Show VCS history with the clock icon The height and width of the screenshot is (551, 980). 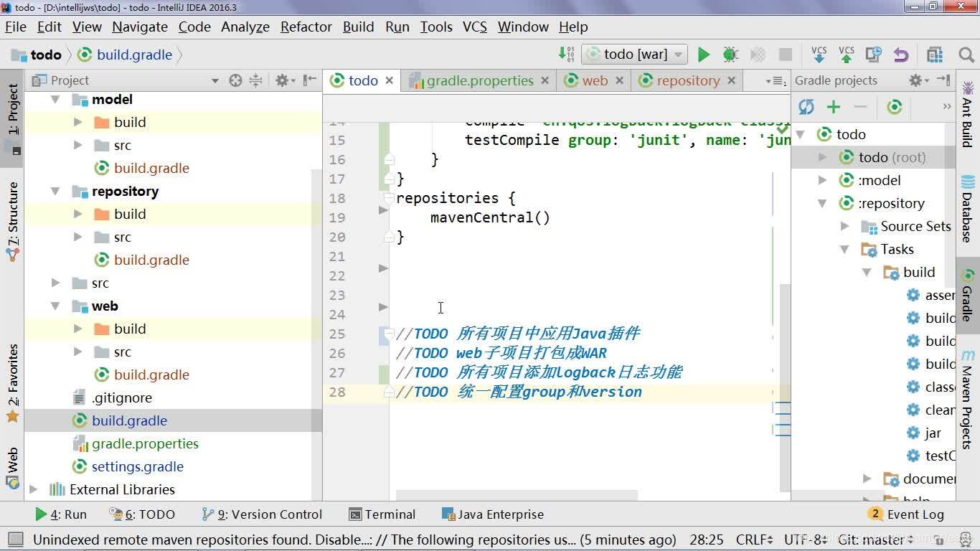873,55
